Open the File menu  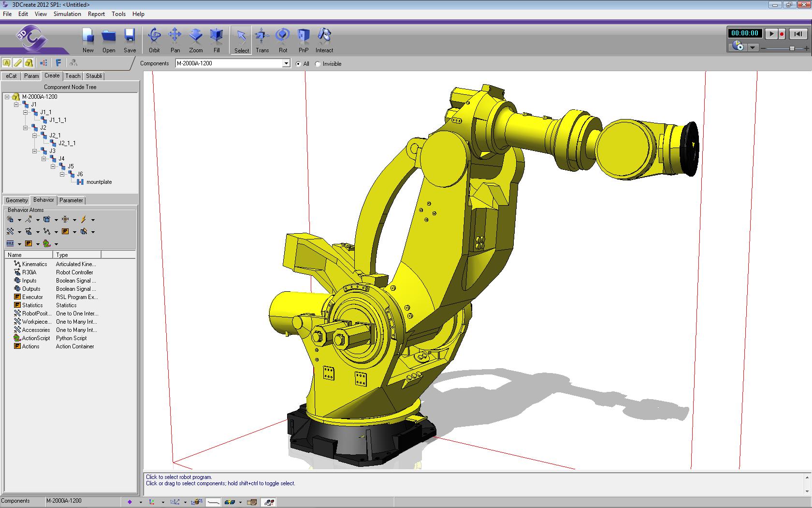click(x=7, y=14)
